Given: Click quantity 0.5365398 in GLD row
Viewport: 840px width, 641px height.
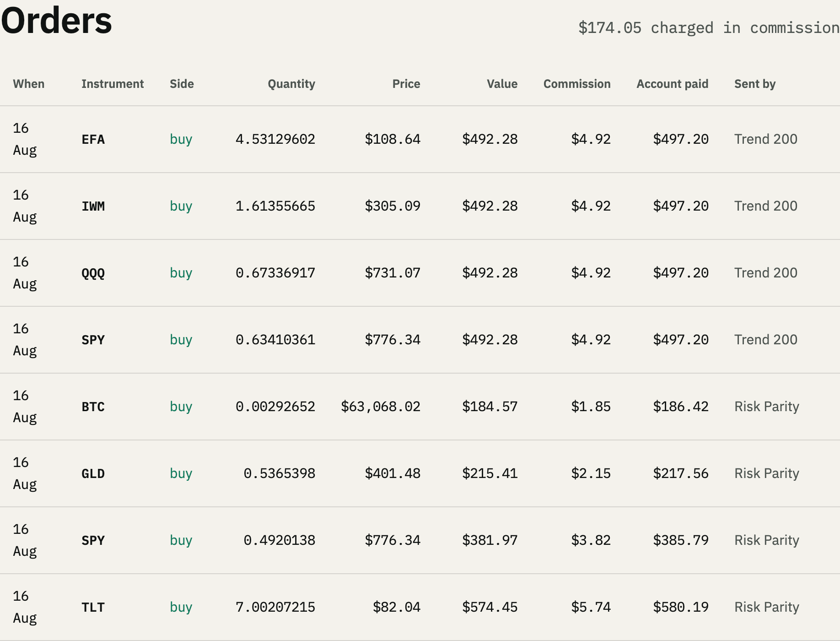Looking at the screenshot, I should [280, 473].
